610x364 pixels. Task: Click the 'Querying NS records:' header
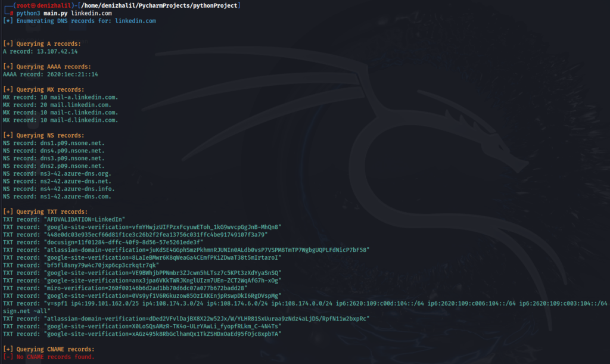coord(43,136)
